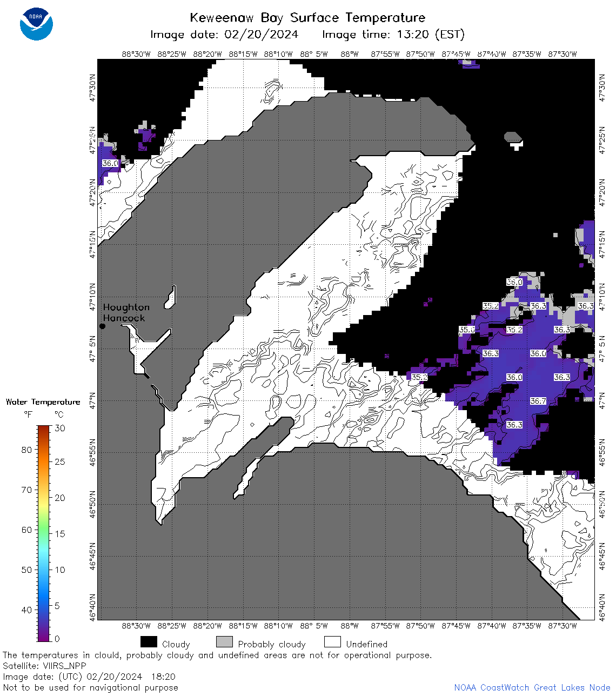Click the 'Undefined' legend label text
616x696 pixels.
coord(367,644)
